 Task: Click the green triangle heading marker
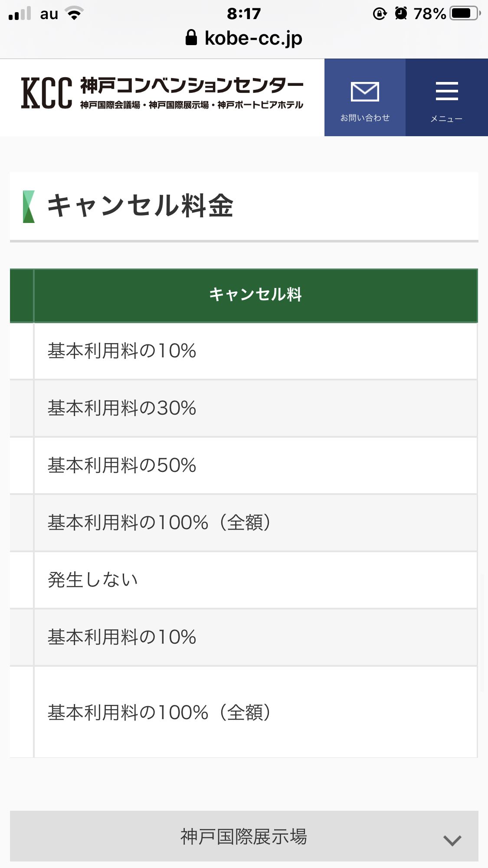point(29,206)
